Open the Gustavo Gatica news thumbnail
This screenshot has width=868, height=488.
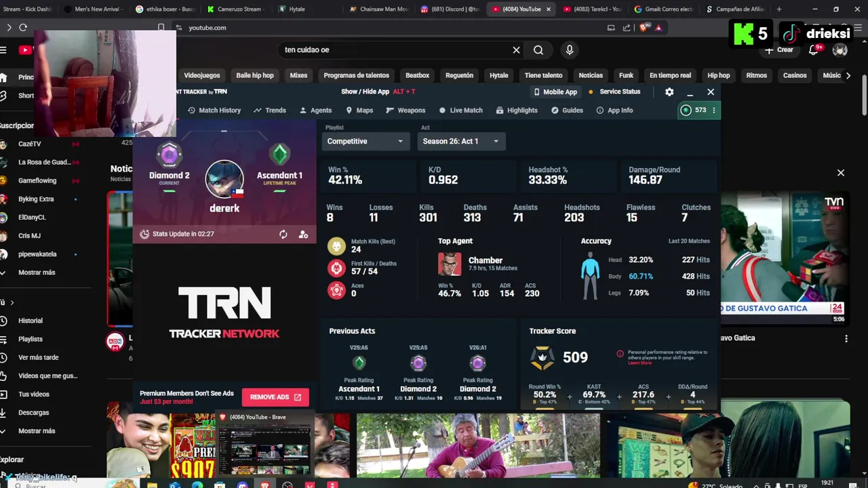tap(785, 258)
